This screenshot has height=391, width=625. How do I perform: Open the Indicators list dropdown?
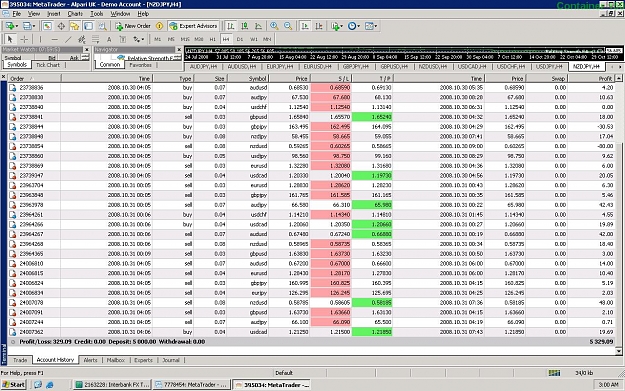click(x=336, y=26)
